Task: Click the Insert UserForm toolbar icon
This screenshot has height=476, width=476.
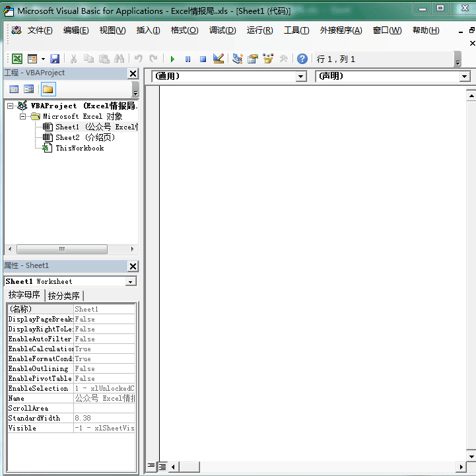Action: [x=32, y=59]
